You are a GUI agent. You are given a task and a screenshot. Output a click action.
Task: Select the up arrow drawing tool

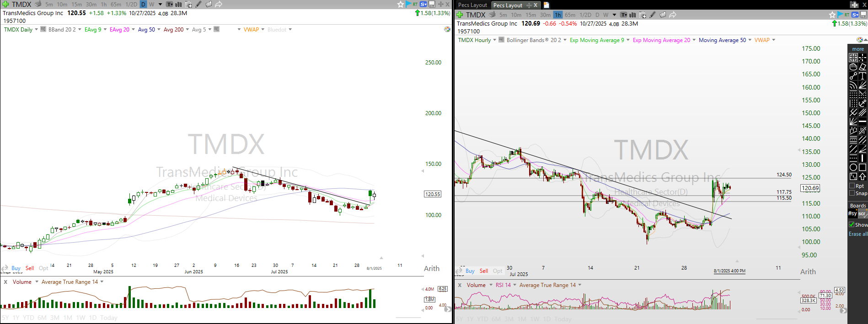click(863, 176)
